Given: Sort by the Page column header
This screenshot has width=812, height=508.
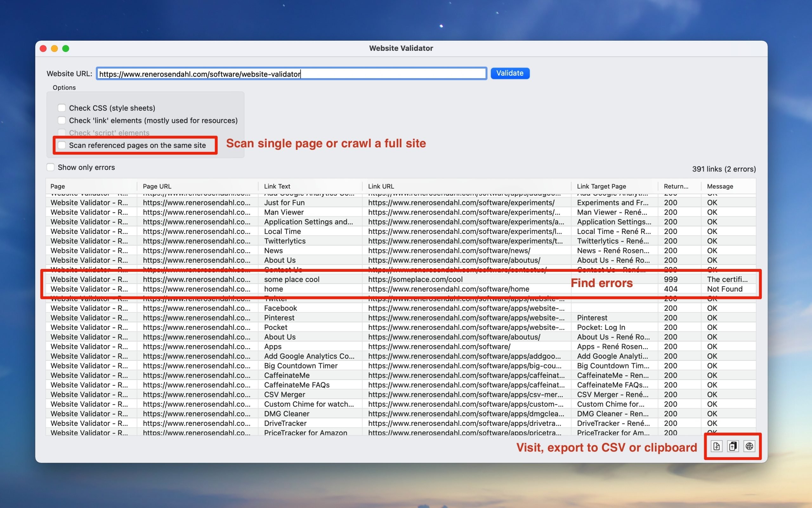Looking at the screenshot, I should pyautogui.click(x=91, y=186).
